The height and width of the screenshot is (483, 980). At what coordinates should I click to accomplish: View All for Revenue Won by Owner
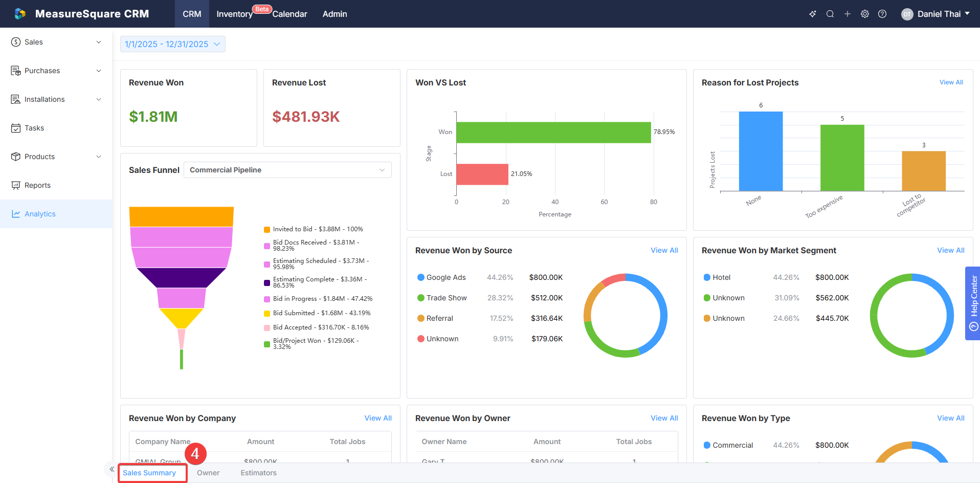(x=664, y=418)
